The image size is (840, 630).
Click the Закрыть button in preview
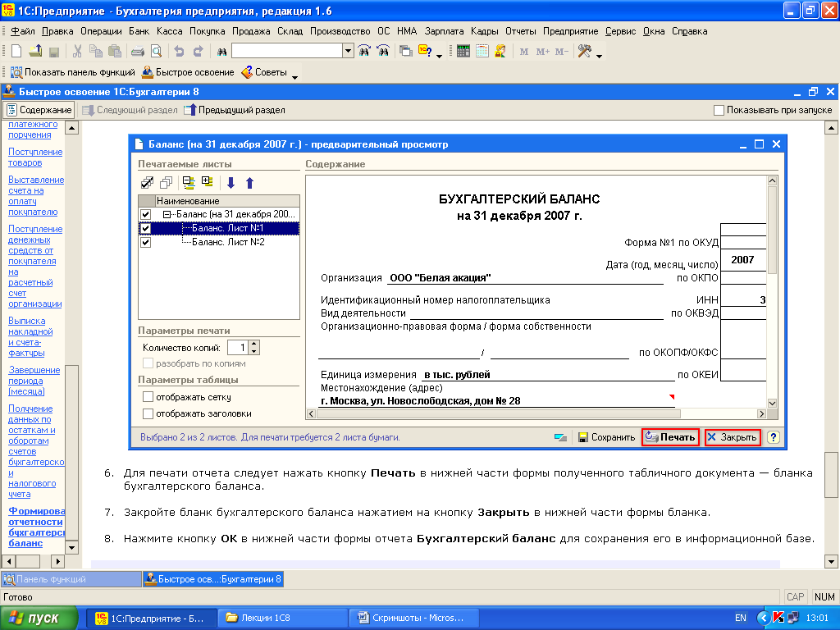[733, 437]
